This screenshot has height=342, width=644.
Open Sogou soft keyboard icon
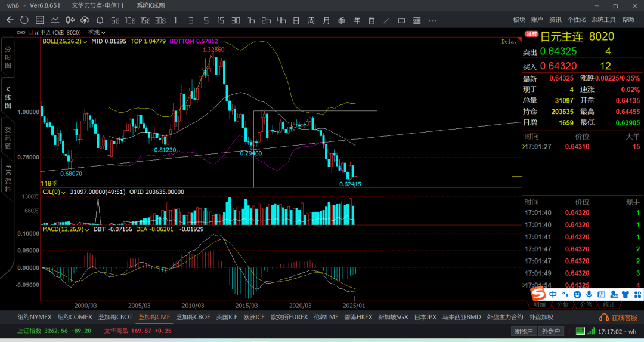coord(601,295)
